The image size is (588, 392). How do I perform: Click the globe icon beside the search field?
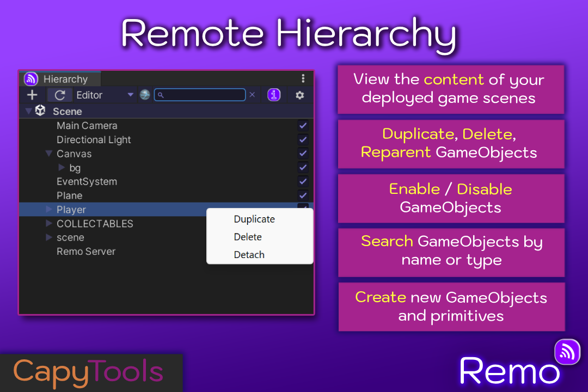pyautogui.click(x=145, y=95)
